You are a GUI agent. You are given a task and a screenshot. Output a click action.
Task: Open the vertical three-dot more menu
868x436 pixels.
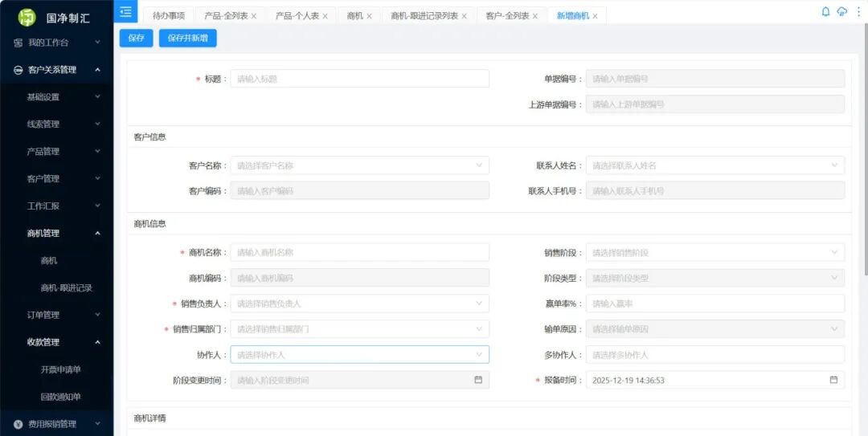(x=857, y=12)
